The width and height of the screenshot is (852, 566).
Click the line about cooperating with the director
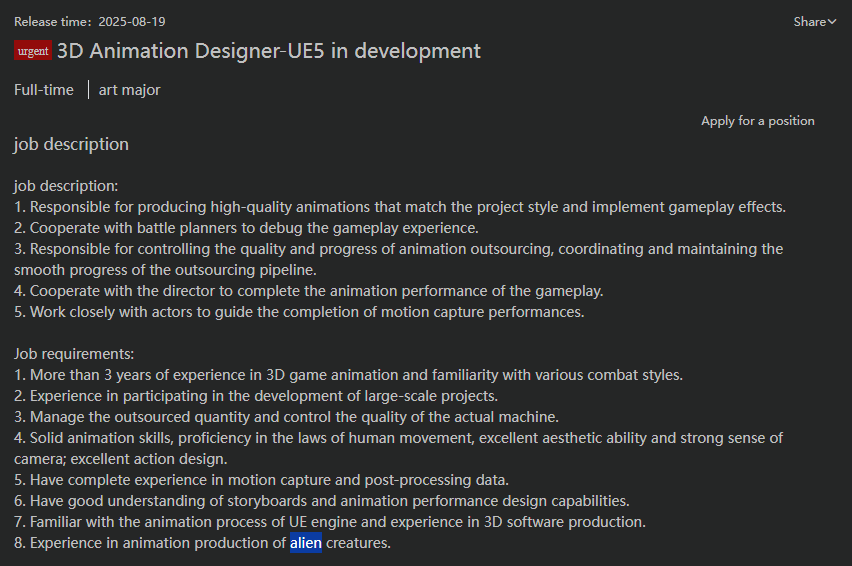click(x=309, y=291)
